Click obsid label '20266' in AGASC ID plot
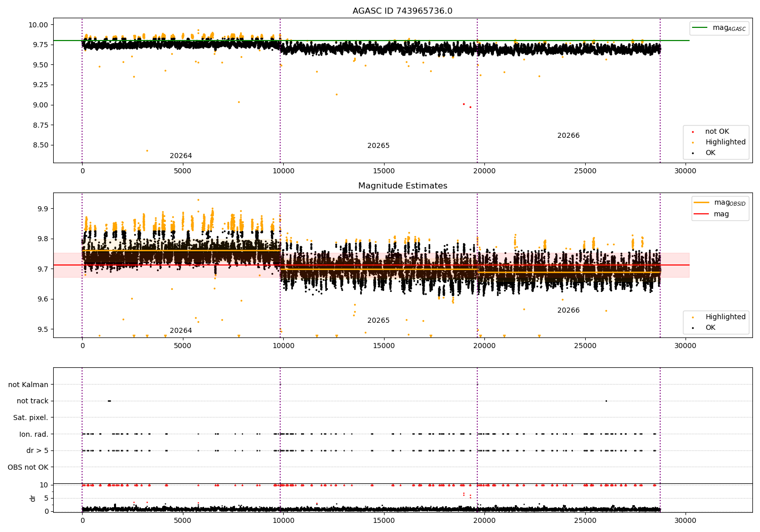 [568, 136]
